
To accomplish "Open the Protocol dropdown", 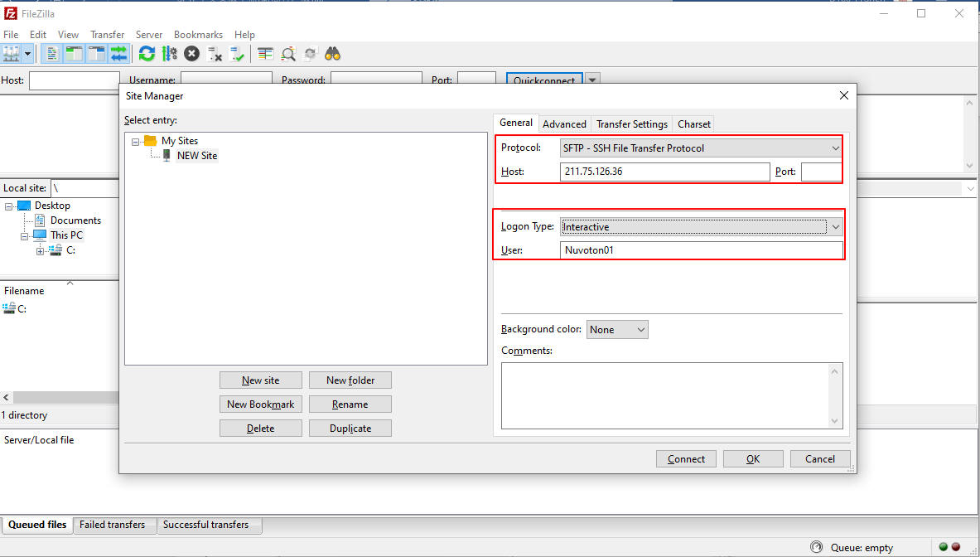I will tap(700, 148).
